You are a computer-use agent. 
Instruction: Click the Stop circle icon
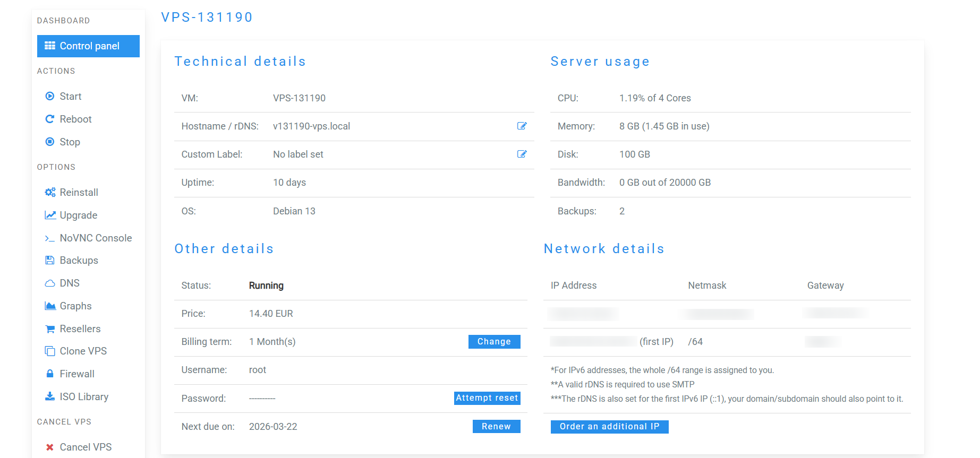pos(50,142)
